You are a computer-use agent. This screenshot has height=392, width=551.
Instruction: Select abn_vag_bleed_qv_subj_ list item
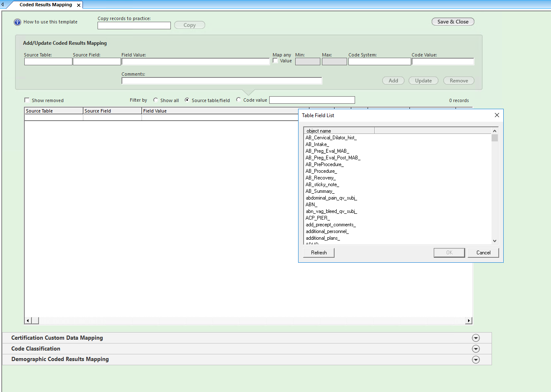[331, 211]
